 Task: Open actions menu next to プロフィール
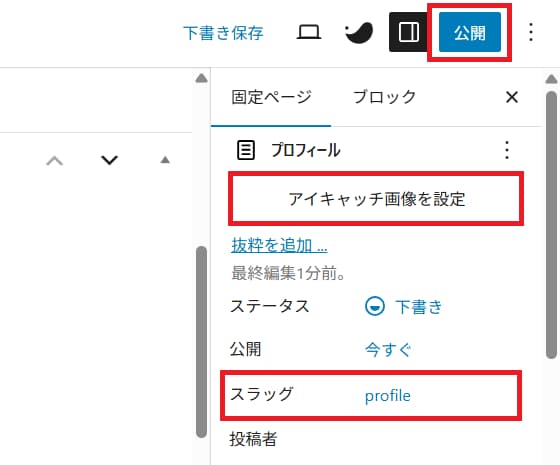point(507,150)
